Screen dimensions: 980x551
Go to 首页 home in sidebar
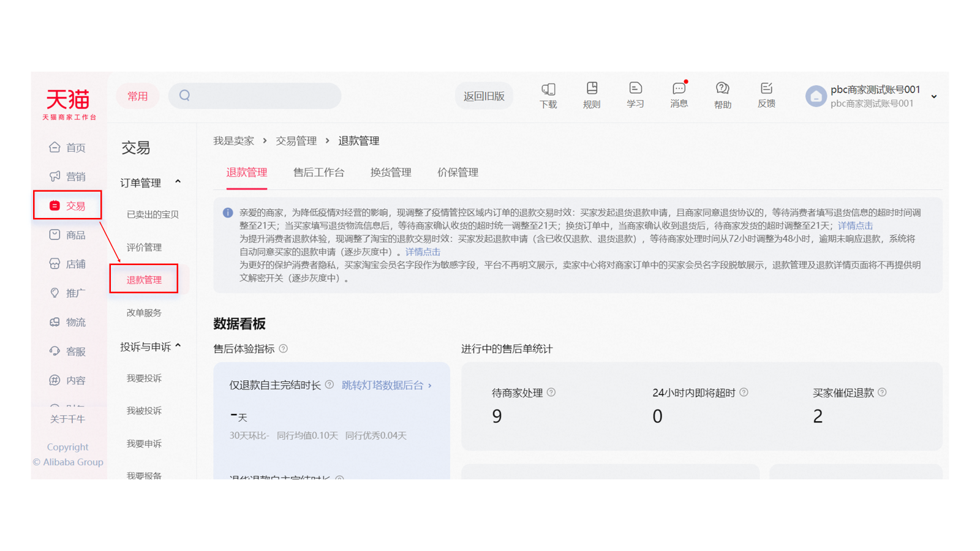pyautogui.click(x=67, y=148)
